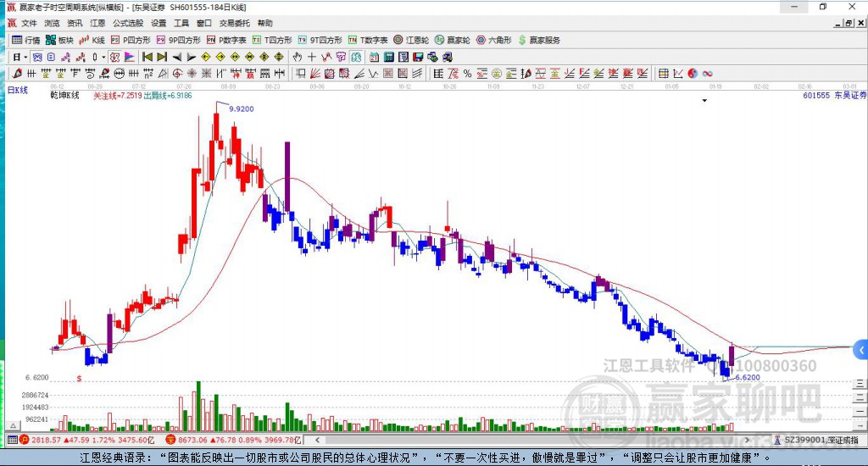Open the 9T四方形 tool

[x=320, y=40]
